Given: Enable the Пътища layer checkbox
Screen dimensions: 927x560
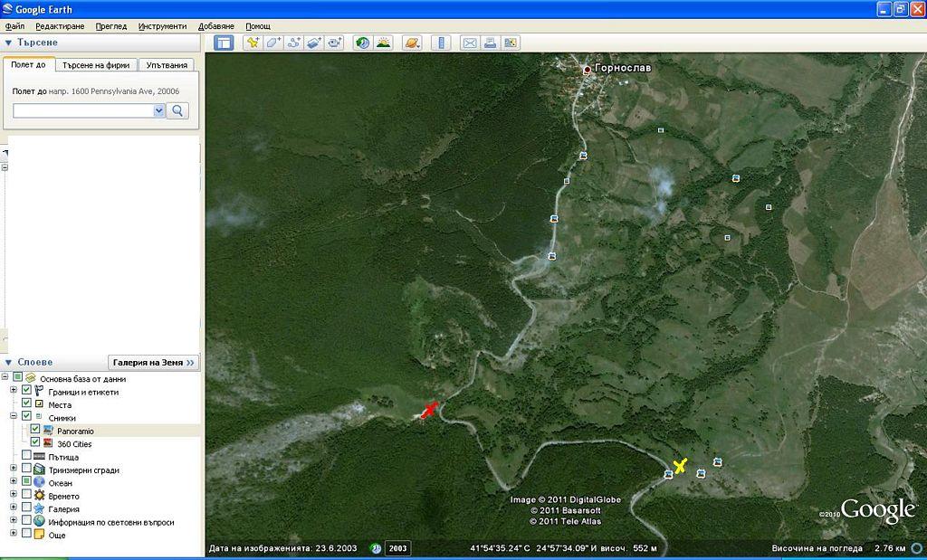Looking at the screenshot, I should coord(26,455).
